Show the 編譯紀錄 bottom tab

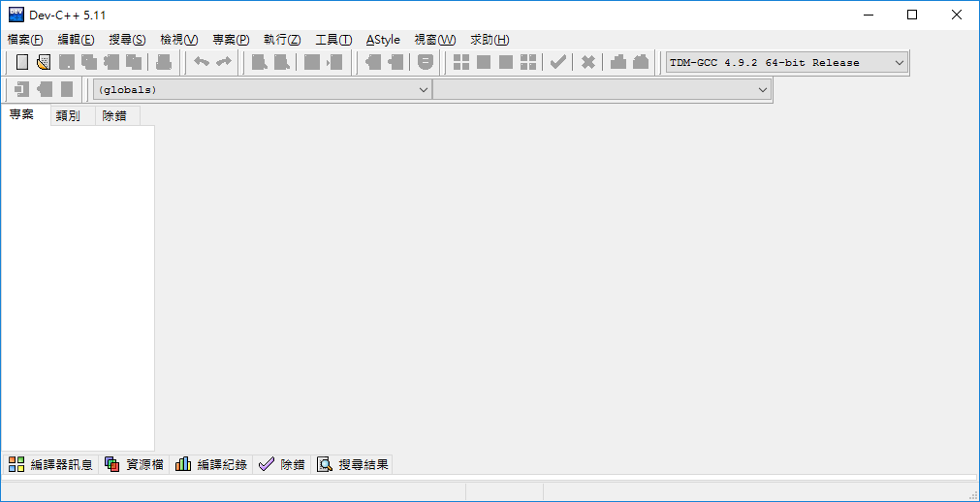point(211,464)
